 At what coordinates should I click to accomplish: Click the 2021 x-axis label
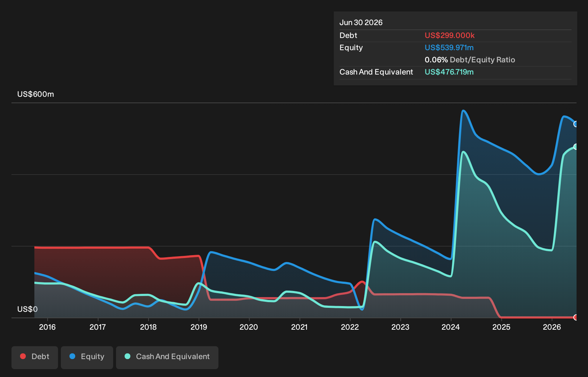(299, 327)
